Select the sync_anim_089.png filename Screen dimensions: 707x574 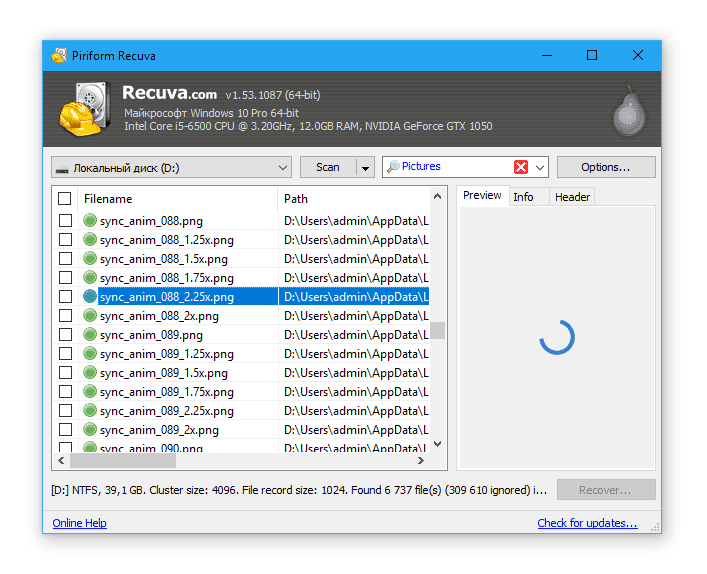coord(151,335)
